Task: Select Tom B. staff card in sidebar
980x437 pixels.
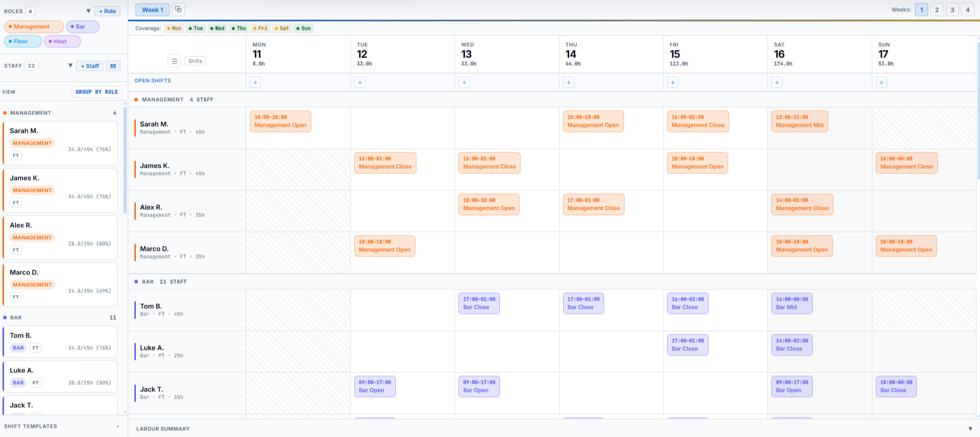Action: pyautogui.click(x=60, y=342)
